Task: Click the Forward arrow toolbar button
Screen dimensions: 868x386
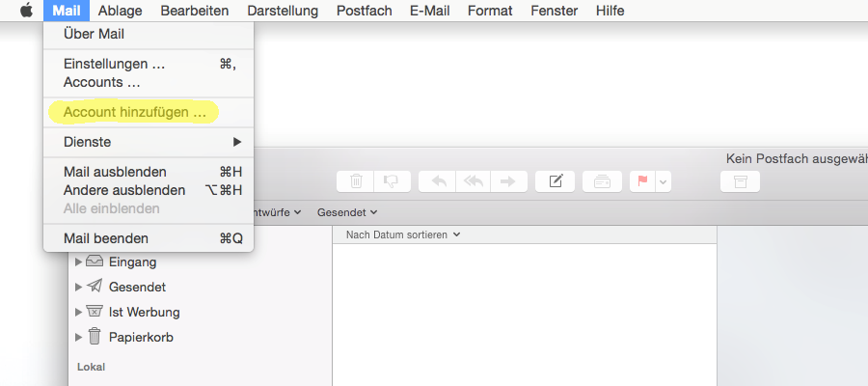Action: click(x=508, y=181)
